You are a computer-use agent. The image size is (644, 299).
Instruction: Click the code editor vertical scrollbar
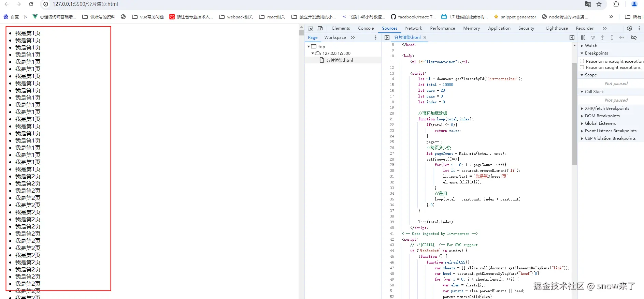(x=574, y=114)
